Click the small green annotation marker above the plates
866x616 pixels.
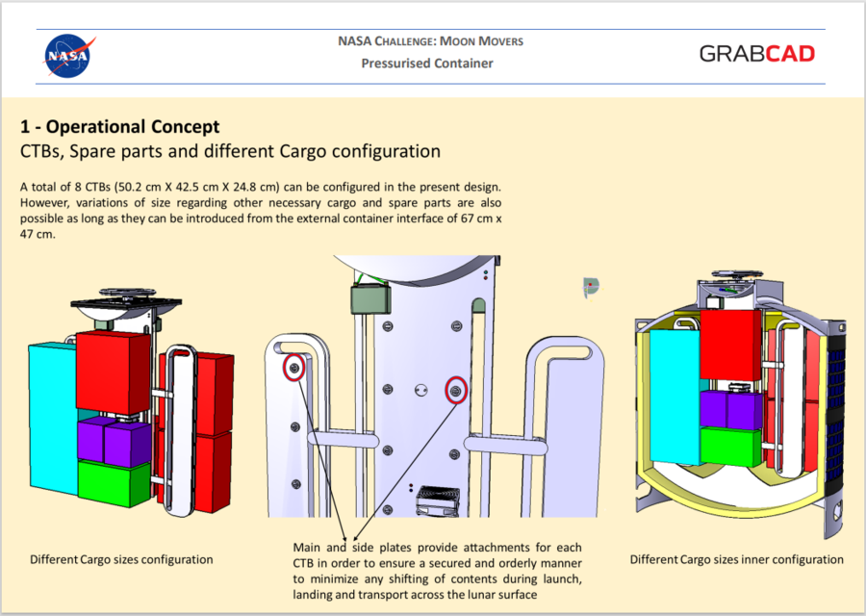(591, 285)
